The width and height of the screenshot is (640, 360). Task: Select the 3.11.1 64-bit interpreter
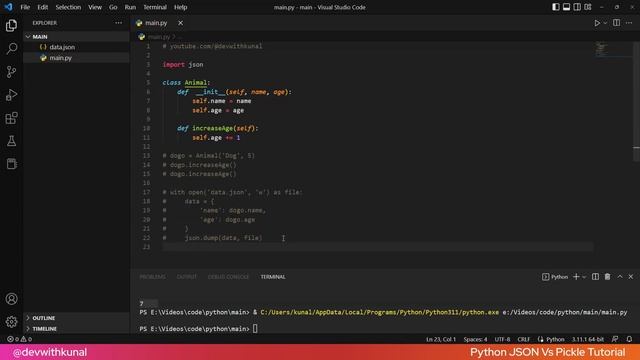[x=587, y=339]
